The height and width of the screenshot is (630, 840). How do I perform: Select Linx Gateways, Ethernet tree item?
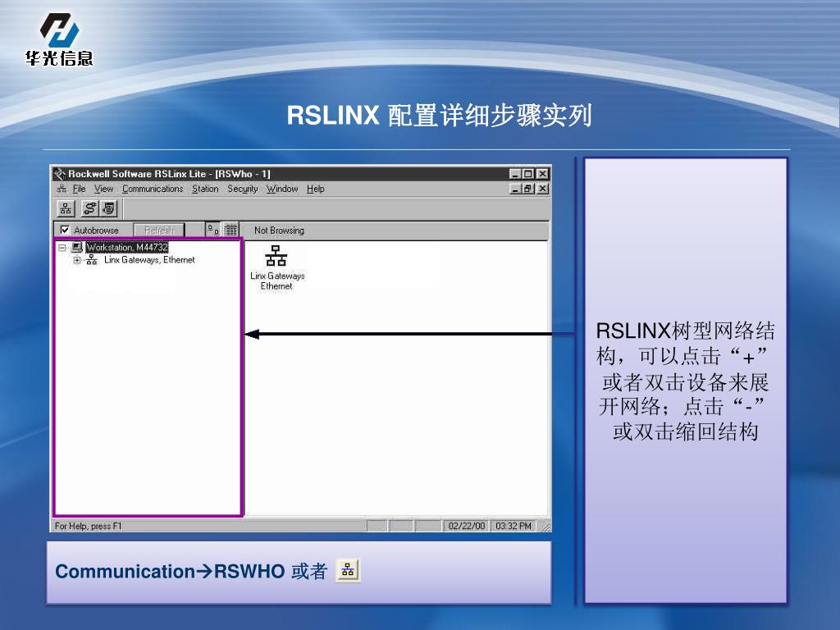pyautogui.click(x=149, y=260)
